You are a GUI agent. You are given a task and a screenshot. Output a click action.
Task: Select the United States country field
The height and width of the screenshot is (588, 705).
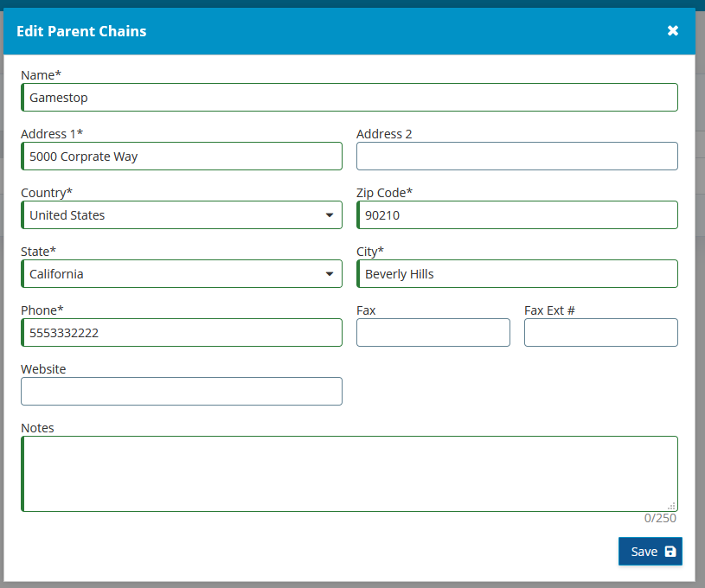point(182,215)
